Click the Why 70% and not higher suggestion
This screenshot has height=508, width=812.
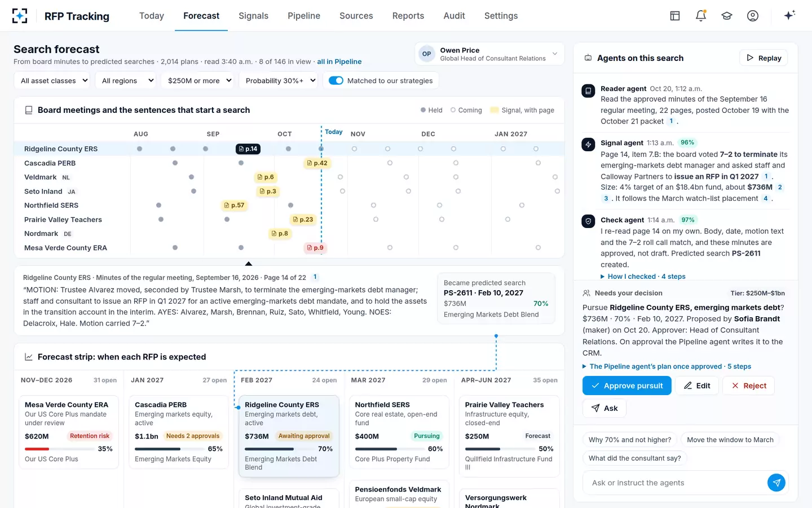coord(630,440)
